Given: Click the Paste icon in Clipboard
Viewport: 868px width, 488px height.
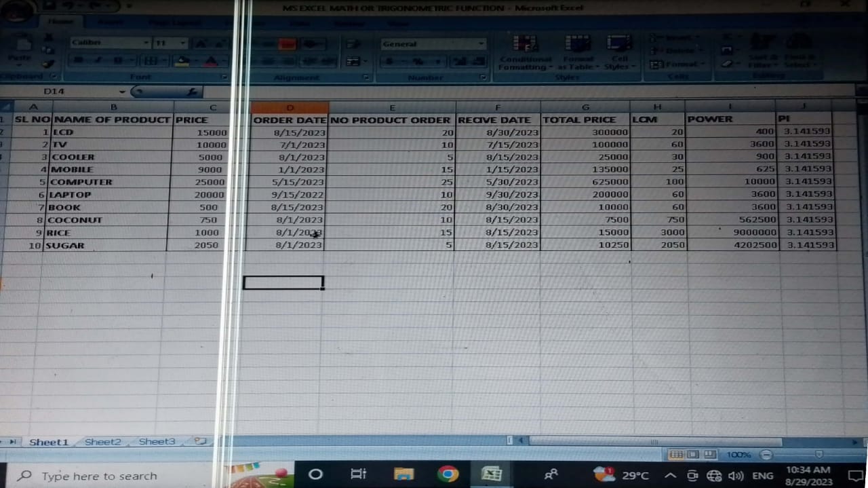Looking at the screenshot, I should (22, 50).
